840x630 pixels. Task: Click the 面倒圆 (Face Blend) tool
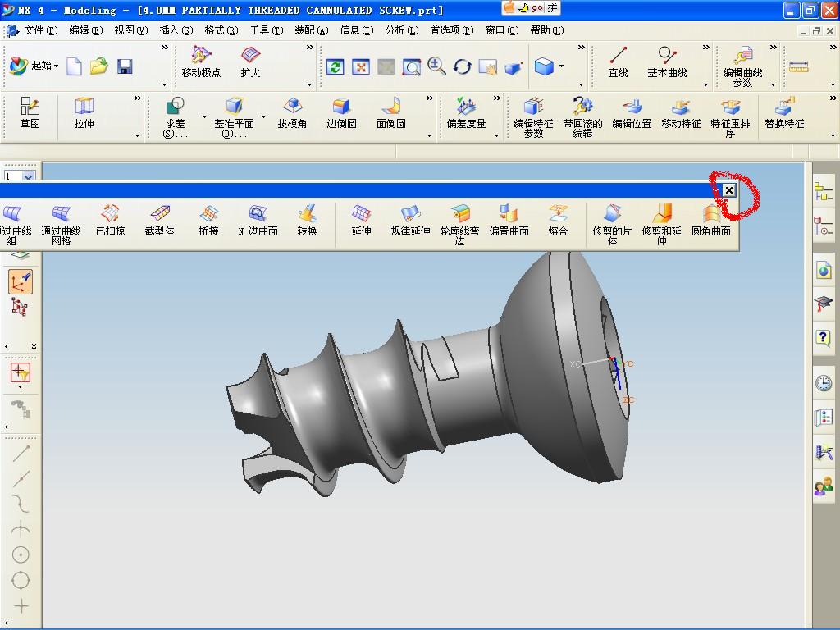pyautogui.click(x=390, y=112)
